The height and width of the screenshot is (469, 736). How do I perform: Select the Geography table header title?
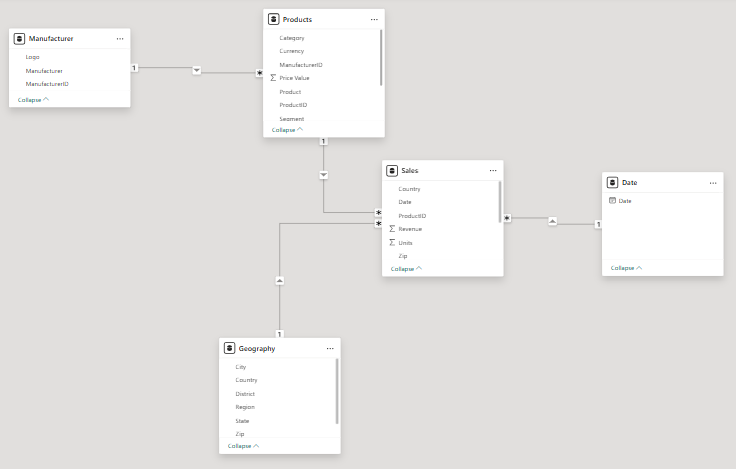click(257, 348)
